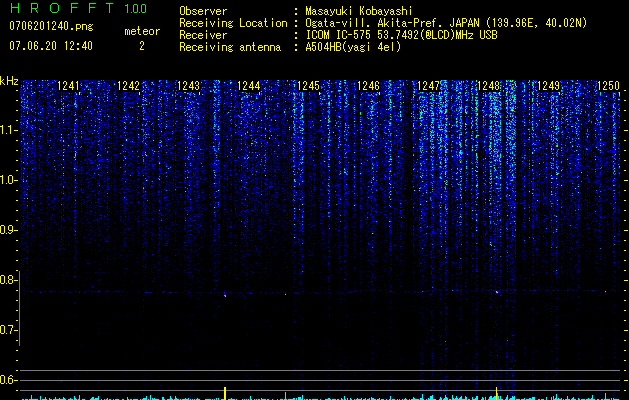The width and height of the screenshot is (629, 400).
Task: Click the 1242 time marker
Action: pyautogui.click(x=128, y=85)
